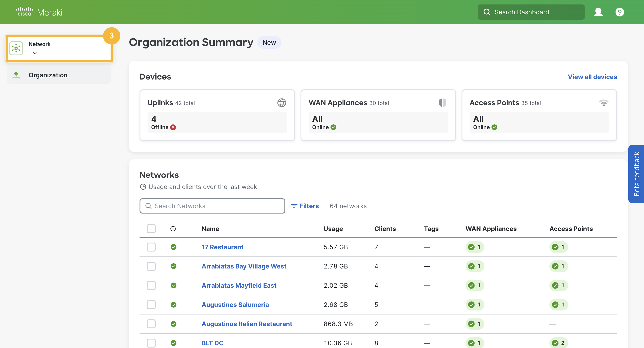Viewport: 644px width, 348px height.
Task: Click the offline red error icon on Uplinks
Action: click(x=172, y=127)
